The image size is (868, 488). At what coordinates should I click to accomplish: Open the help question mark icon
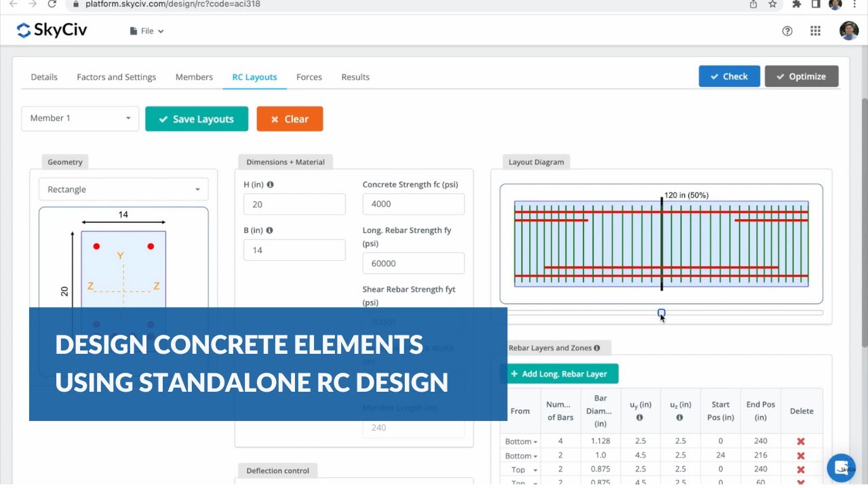coord(787,30)
